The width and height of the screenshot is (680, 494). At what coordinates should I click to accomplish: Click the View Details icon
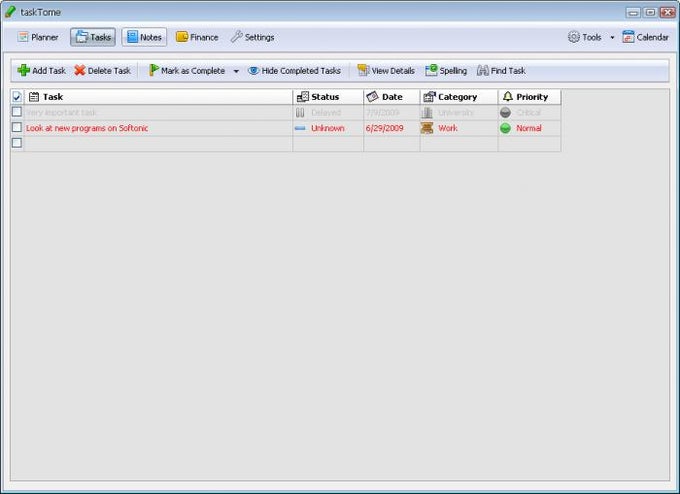click(363, 70)
